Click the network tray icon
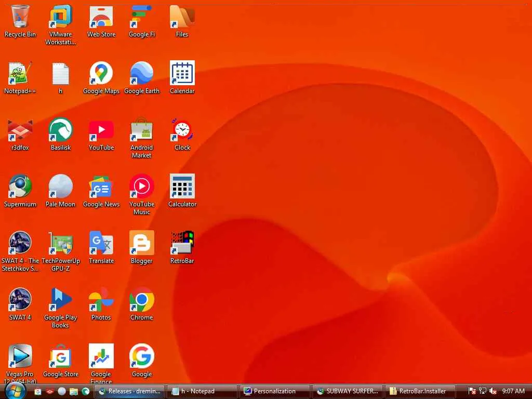Image resolution: width=532 pixels, height=399 pixels. (482, 391)
